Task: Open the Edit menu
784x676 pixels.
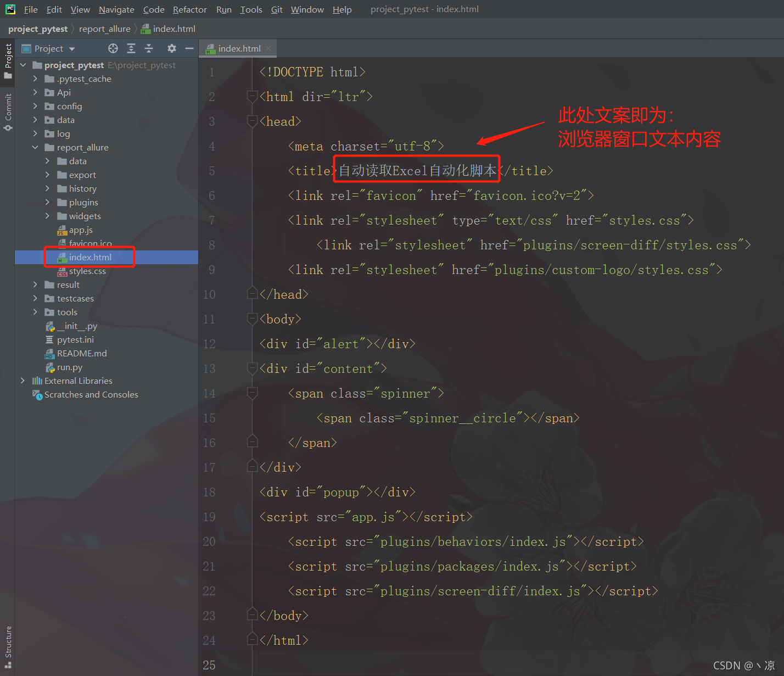Action: point(54,9)
